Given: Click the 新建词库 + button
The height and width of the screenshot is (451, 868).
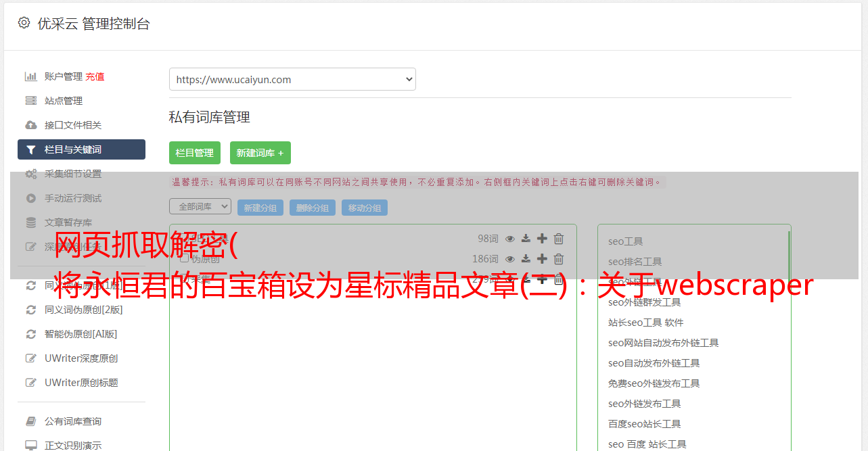Looking at the screenshot, I should (x=260, y=153).
